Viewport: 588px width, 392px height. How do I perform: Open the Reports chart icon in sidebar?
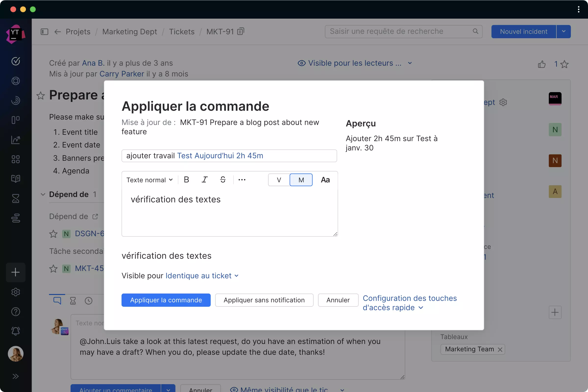tap(15, 140)
